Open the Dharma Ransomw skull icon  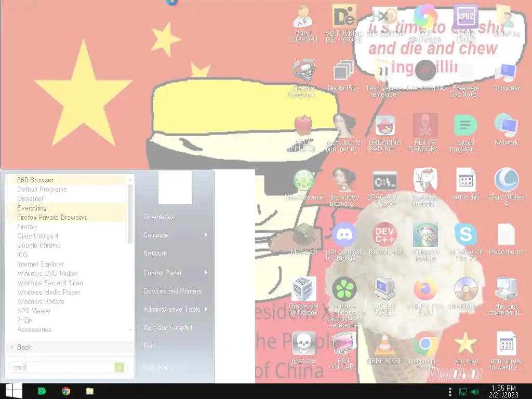(303, 79)
